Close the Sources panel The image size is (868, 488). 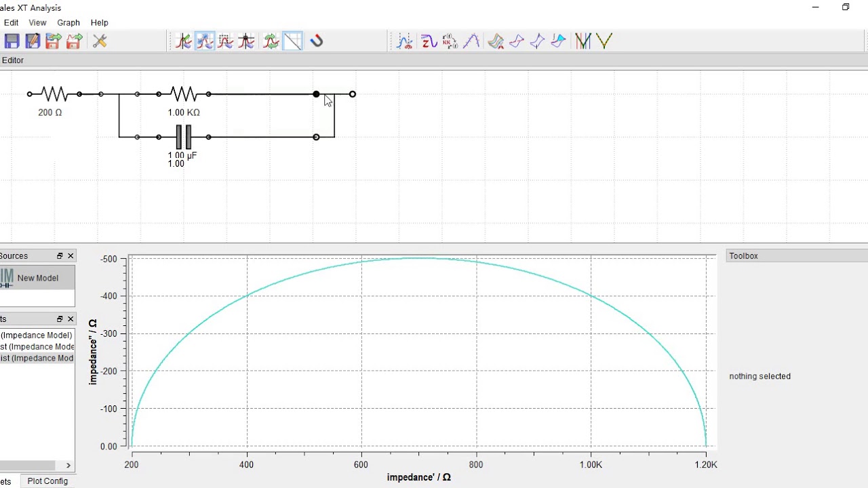(71, 256)
